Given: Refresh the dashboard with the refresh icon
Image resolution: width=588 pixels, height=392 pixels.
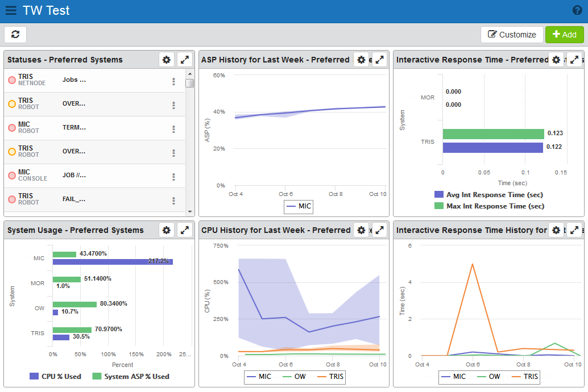Looking at the screenshot, I should [15, 35].
